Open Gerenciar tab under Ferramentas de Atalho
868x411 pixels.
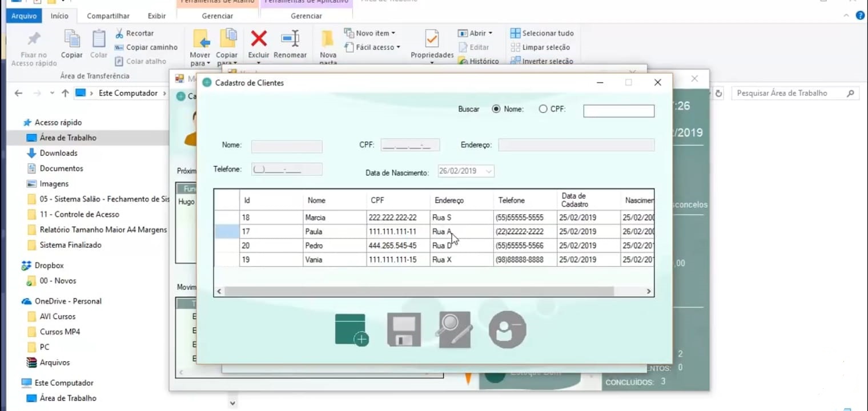218,16
